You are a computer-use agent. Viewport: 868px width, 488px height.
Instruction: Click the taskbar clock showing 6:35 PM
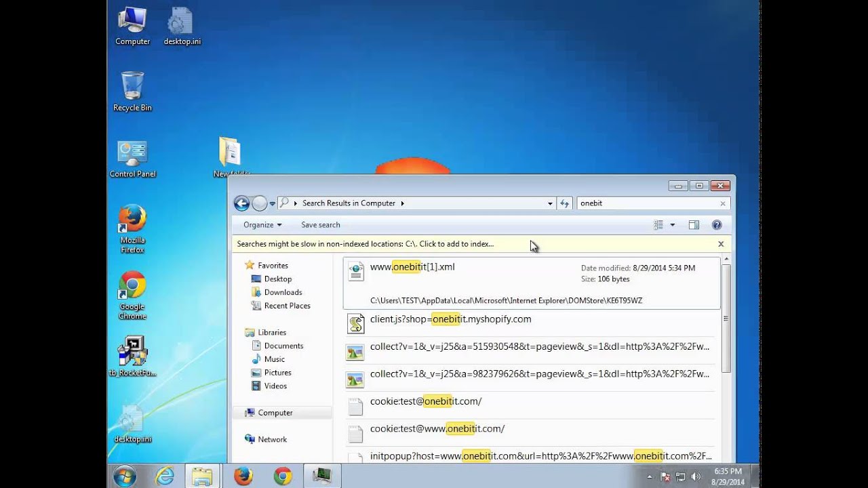[x=728, y=476]
